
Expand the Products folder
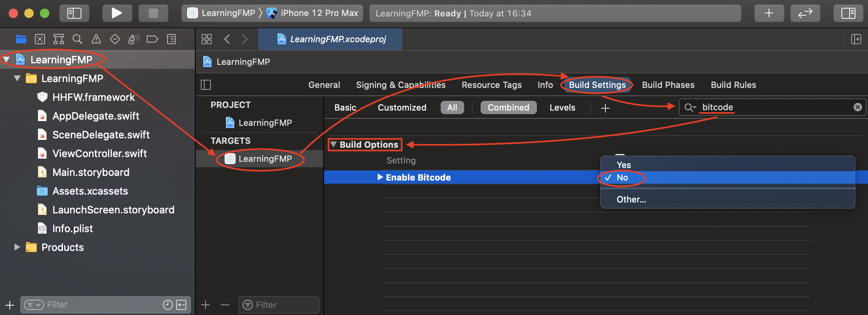(17, 247)
